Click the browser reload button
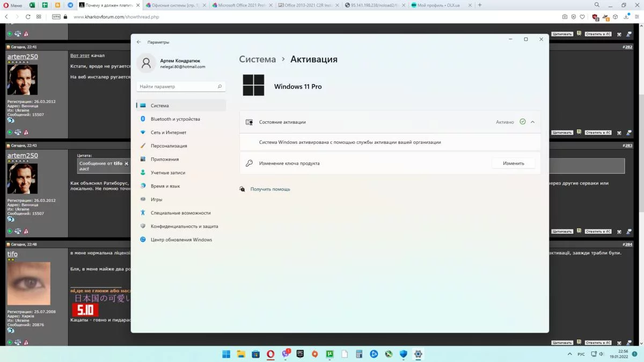Screen dimensions: 644x362 28,17
